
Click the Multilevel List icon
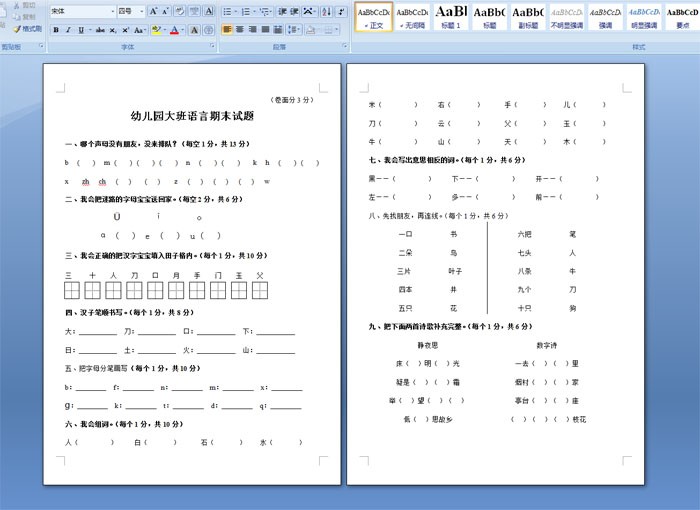click(x=266, y=11)
